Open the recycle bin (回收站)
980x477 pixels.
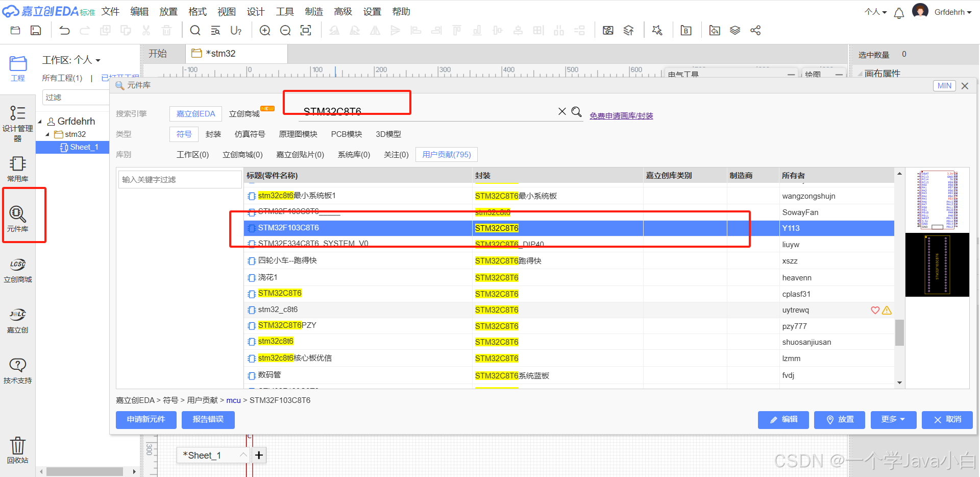pos(18,450)
